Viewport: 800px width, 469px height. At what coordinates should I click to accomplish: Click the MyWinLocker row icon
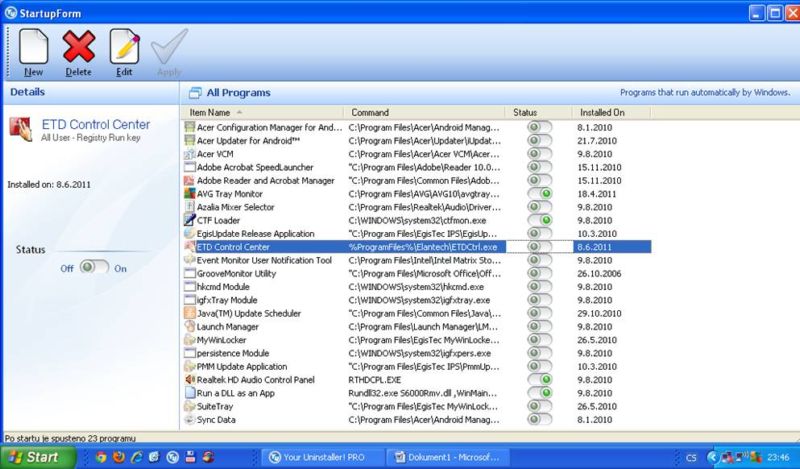click(189, 340)
